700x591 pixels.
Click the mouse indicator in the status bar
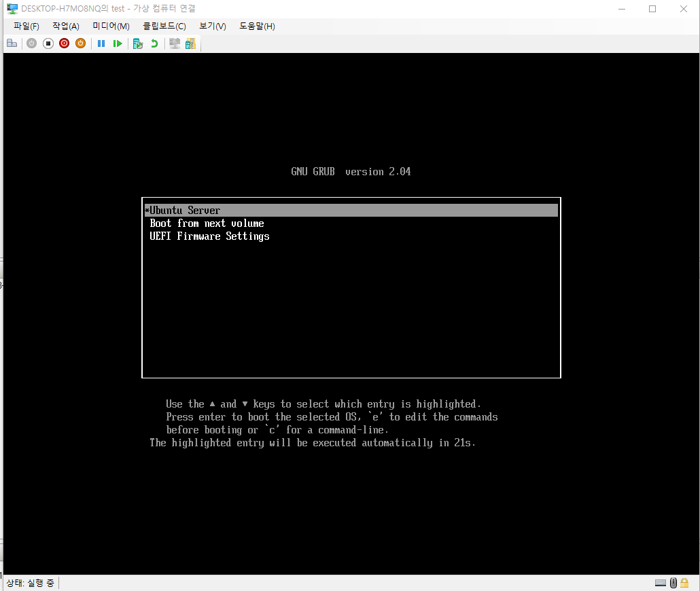point(673,583)
